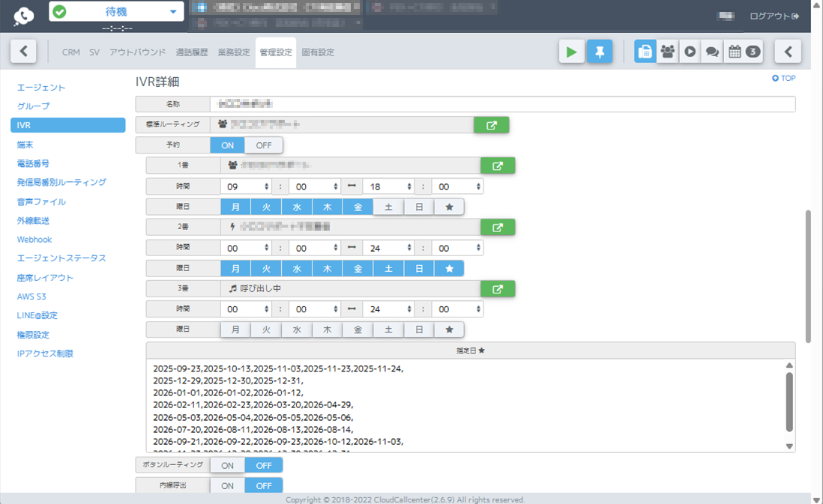Open the end hour dropdown showing 18
The image size is (823, 504).
(x=388, y=186)
